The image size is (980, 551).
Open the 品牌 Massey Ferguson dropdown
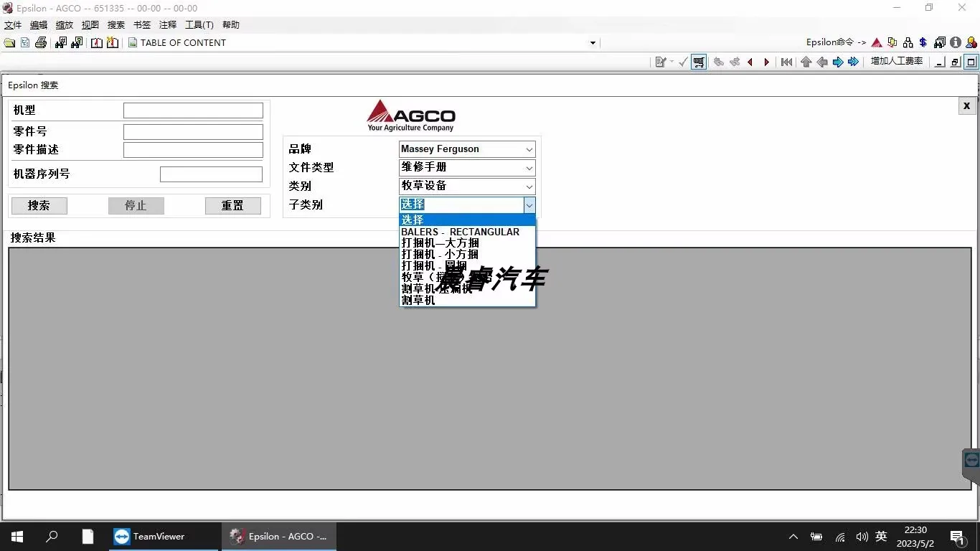pyautogui.click(x=467, y=149)
